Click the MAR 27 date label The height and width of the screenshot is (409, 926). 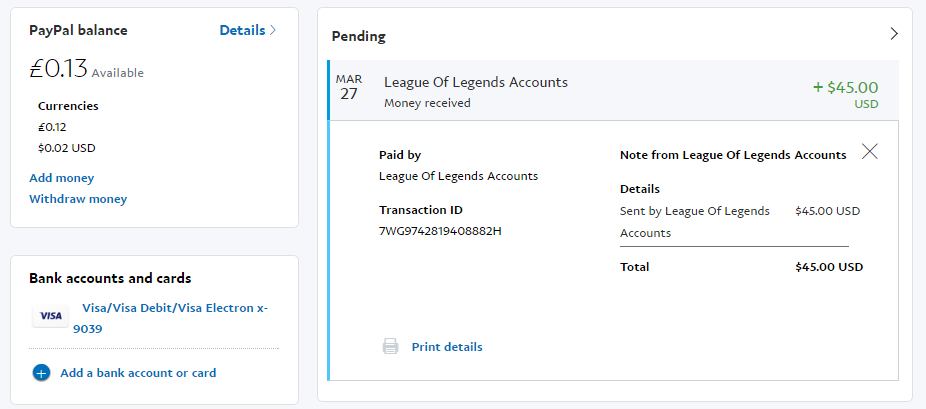click(348, 87)
